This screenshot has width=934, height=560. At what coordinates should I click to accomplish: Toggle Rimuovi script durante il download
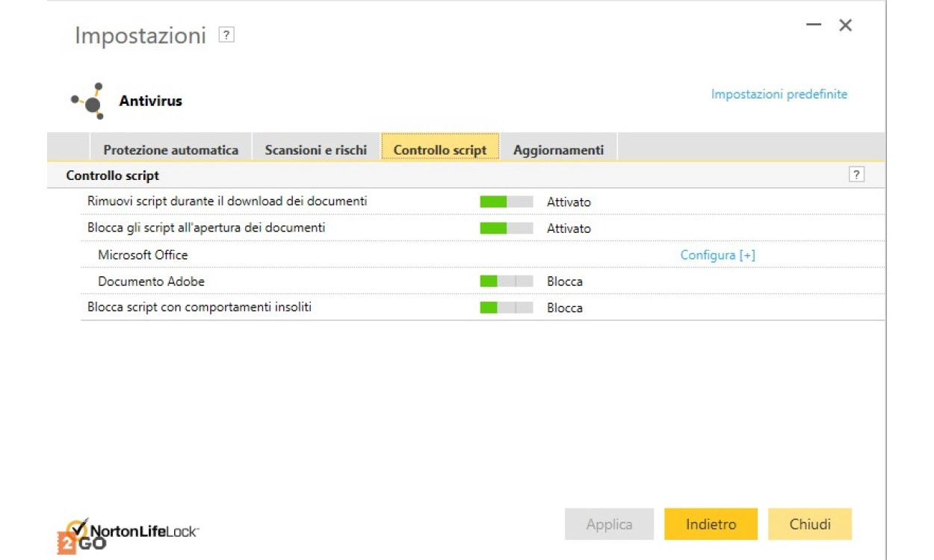[x=506, y=202]
